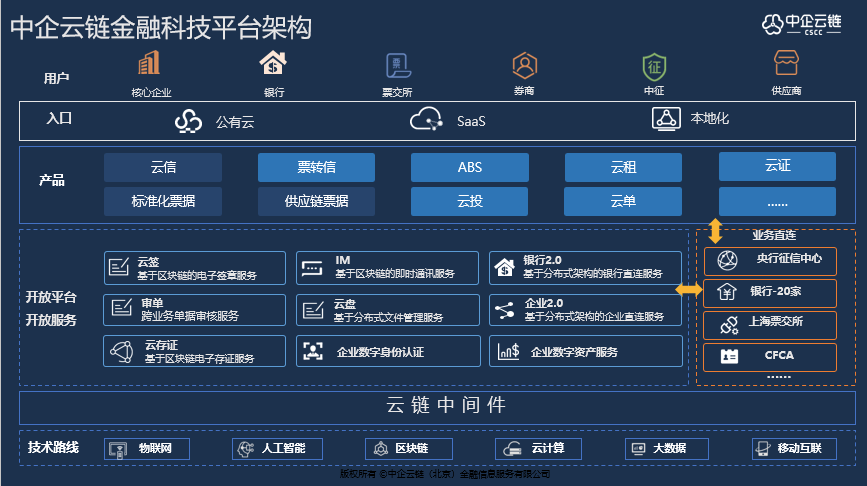Click the 审单 edit icon

[121, 307]
